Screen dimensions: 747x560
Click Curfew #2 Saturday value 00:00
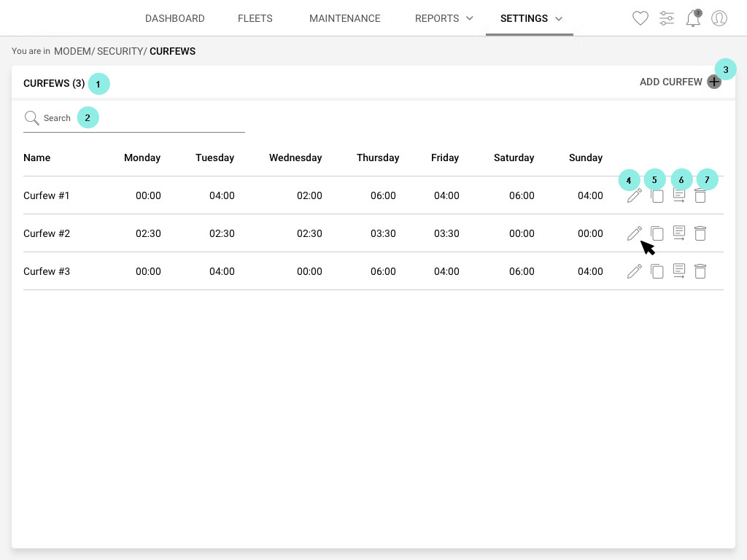pos(522,233)
